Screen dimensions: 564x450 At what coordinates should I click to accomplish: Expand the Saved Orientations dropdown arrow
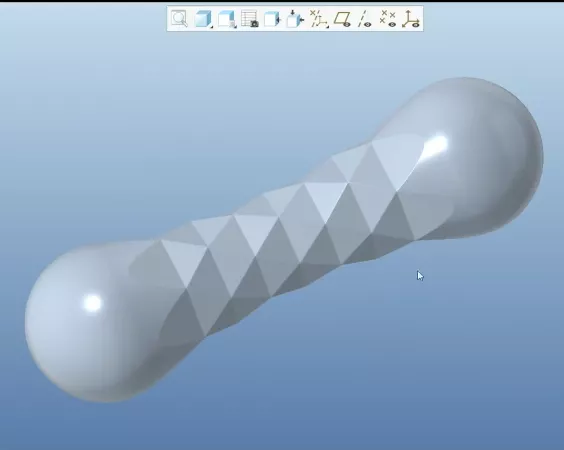tap(235, 26)
